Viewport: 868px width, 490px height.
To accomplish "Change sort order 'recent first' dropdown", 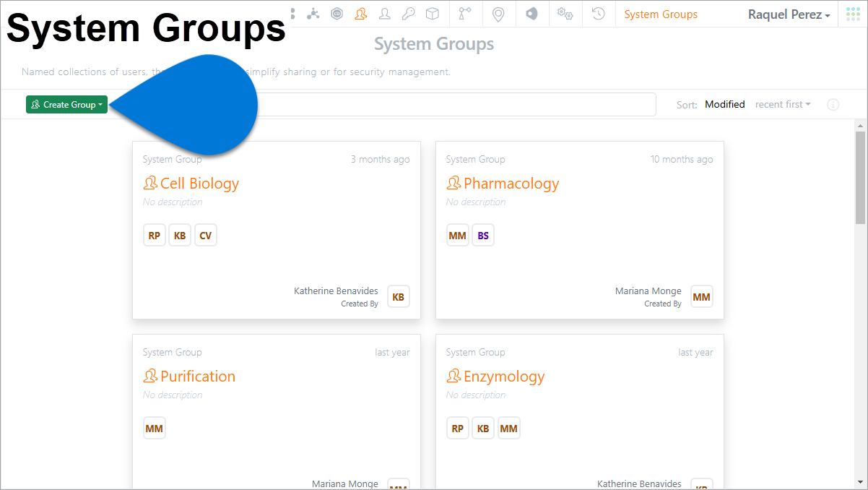I will 783,105.
